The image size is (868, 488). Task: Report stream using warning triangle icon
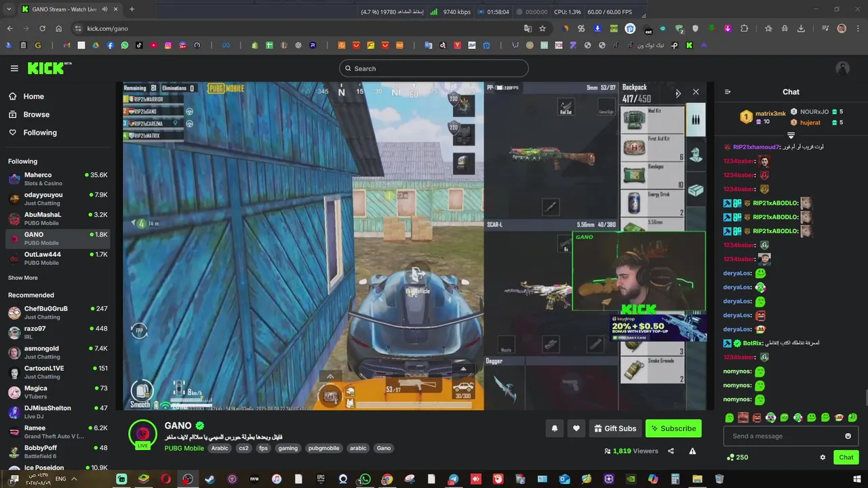[x=692, y=451]
